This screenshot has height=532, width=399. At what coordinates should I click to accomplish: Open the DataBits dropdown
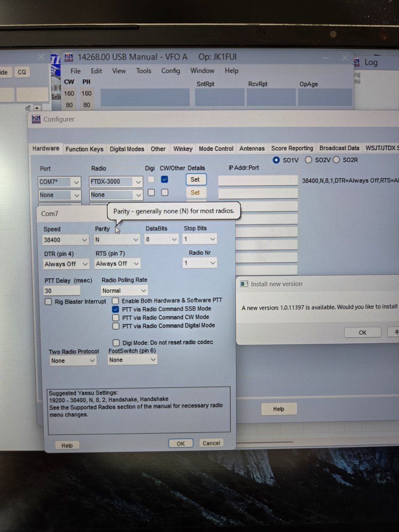(x=162, y=239)
